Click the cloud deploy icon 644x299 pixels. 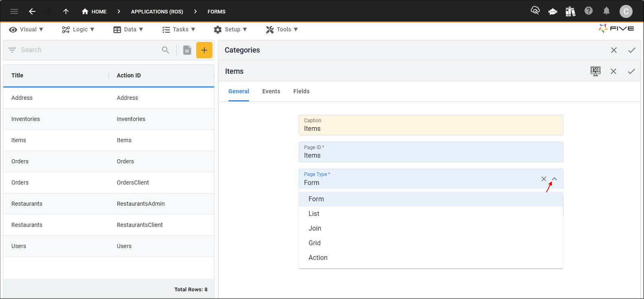point(535,11)
